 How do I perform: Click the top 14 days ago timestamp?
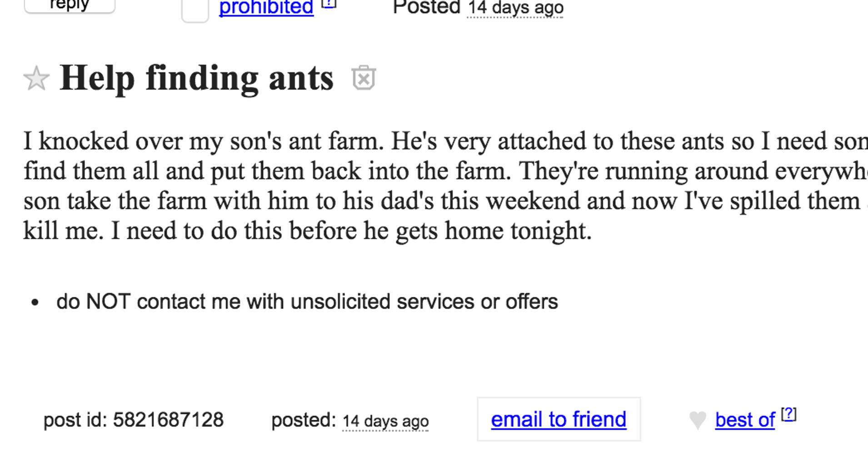coord(515,8)
